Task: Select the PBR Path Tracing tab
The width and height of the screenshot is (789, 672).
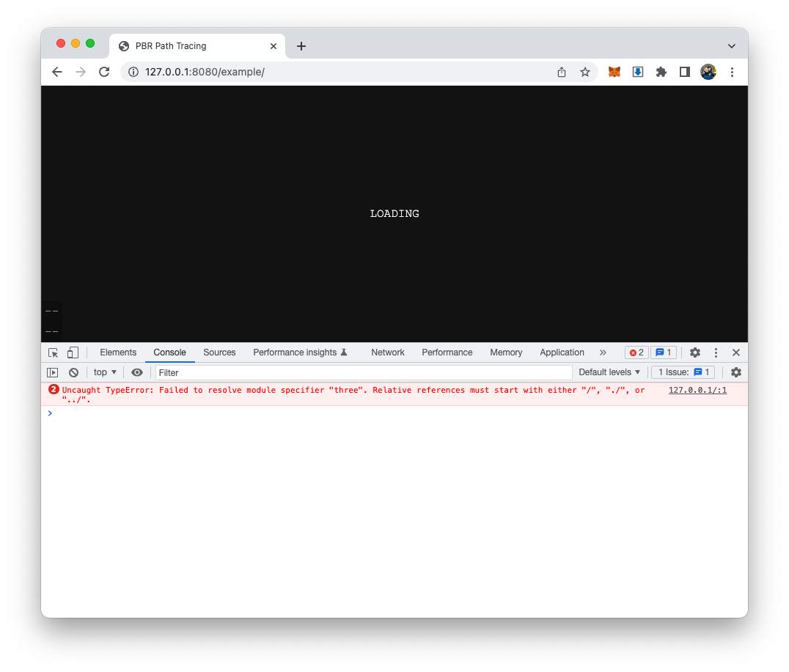Action: [197, 46]
